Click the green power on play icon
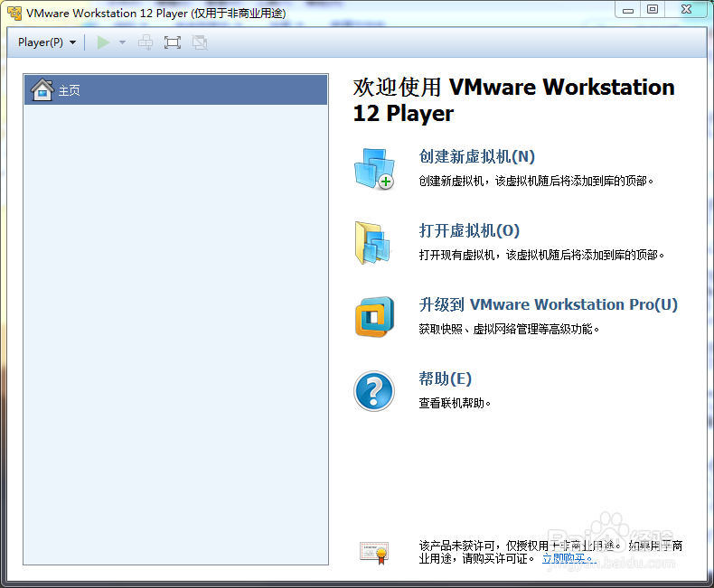 [103, 42]
